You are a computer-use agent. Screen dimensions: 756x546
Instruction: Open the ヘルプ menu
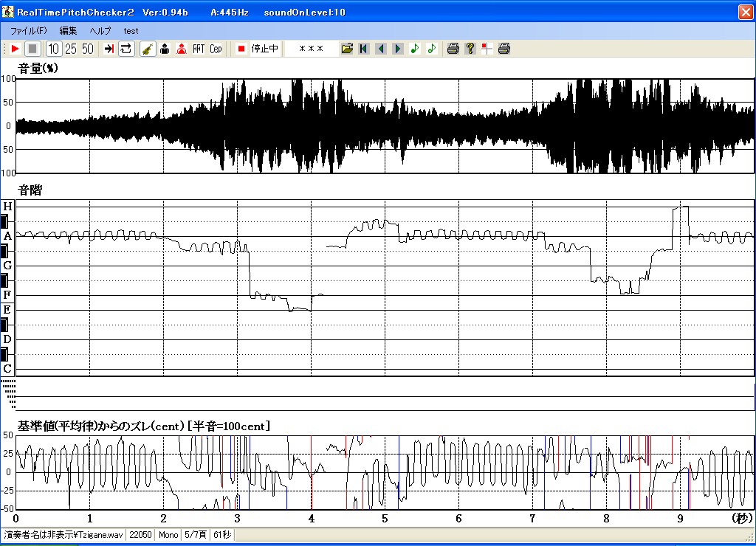[x=100, y=31]
